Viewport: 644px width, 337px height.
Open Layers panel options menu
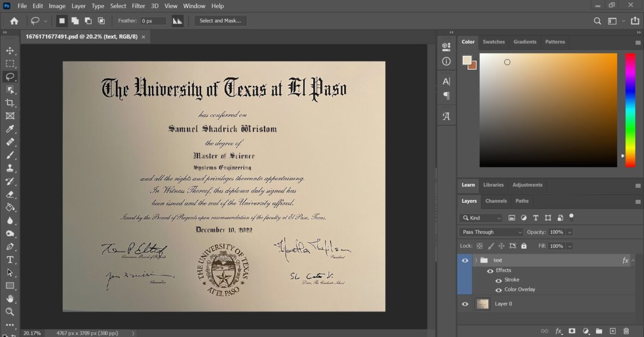click(638, 202)
